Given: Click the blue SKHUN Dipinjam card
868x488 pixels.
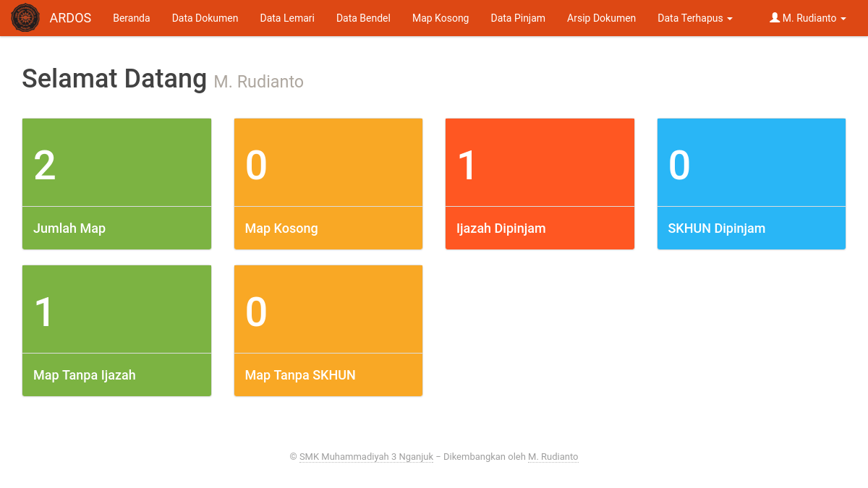Looking at the screenshot, I should coord(751,184).
